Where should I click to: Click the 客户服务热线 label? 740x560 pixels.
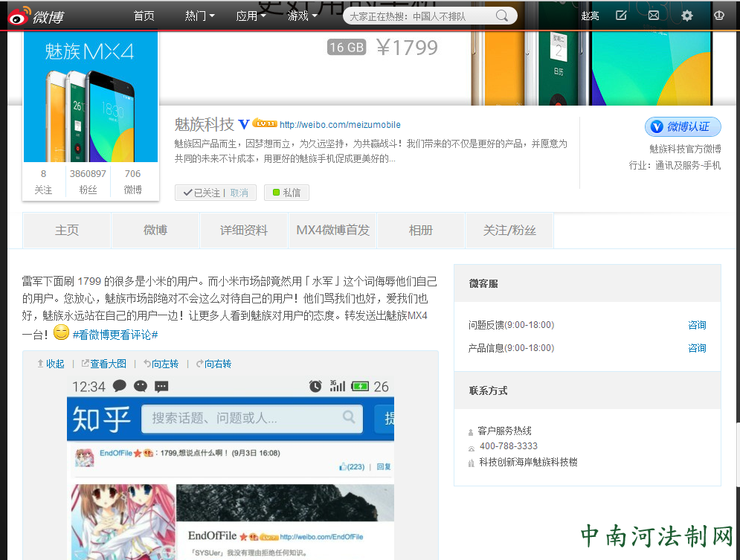[x=504, y=431]
